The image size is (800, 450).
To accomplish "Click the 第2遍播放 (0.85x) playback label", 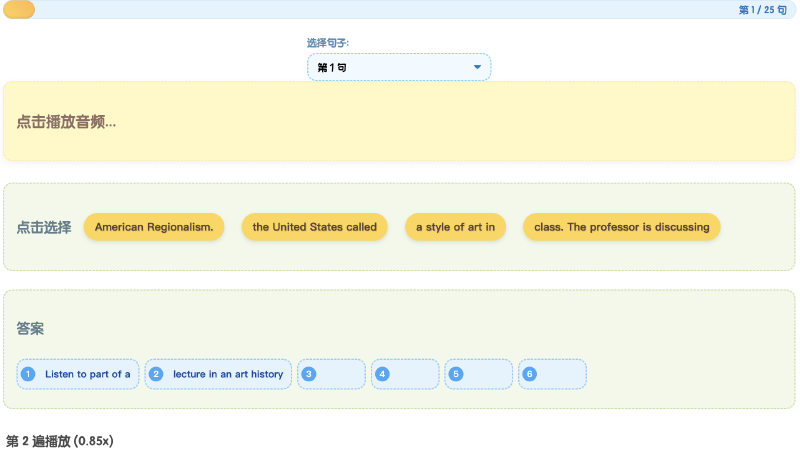I will (x=60, y=440).
